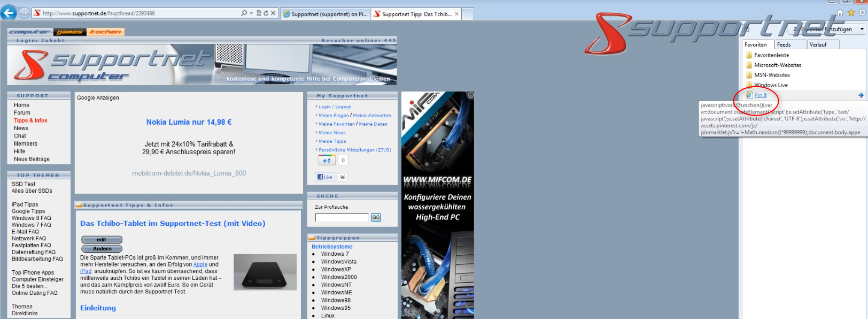Select the games site section tab
Viewport: 868px width, 319px height.
[69, 32]
